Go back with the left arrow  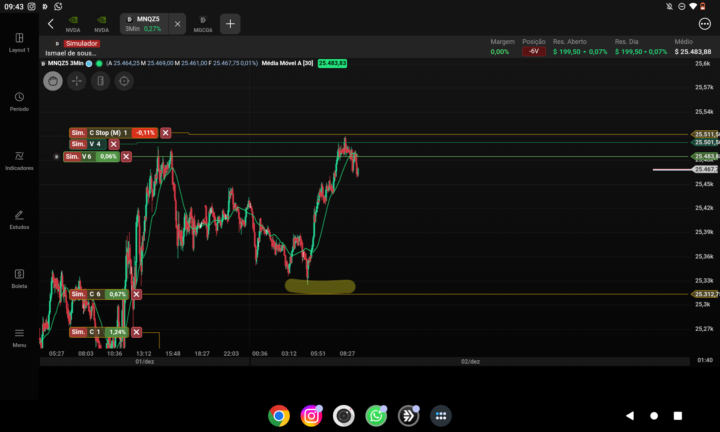tap(51, 23)
